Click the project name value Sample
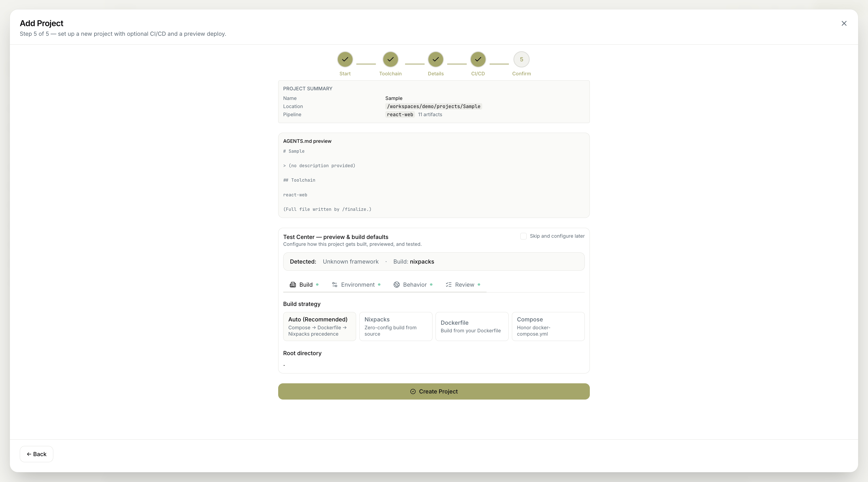The height and width of the screenshot is (482, 868). coord(394,98)
